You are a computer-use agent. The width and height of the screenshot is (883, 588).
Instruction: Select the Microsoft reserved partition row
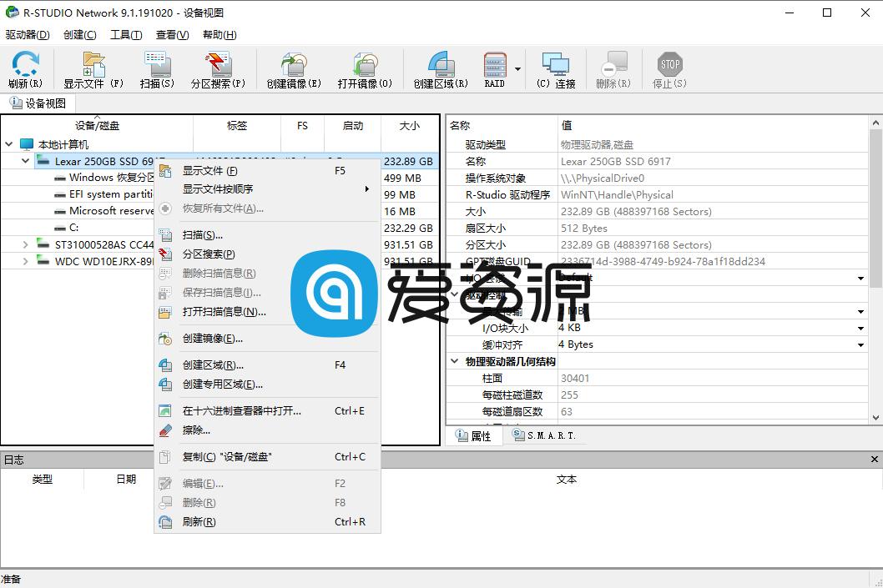point(104,211)
